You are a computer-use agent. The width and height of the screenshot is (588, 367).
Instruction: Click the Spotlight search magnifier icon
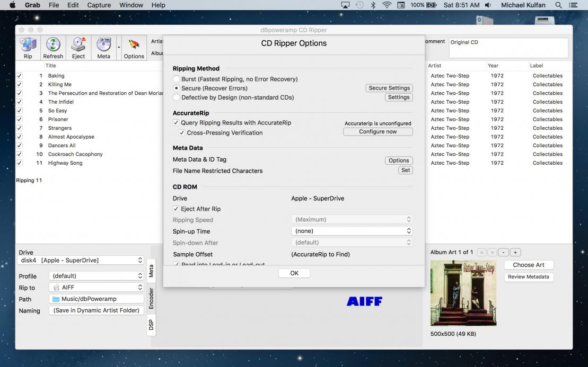click(x=558, y=5)
